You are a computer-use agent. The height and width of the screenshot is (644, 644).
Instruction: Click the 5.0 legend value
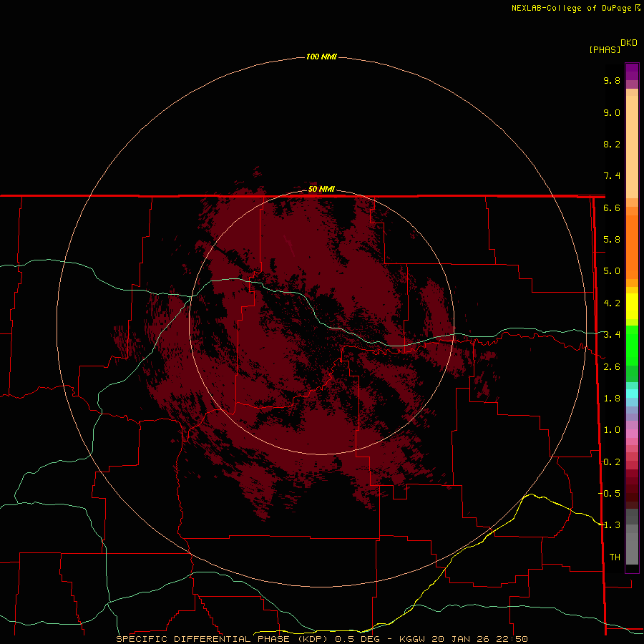tap(612, 271)
